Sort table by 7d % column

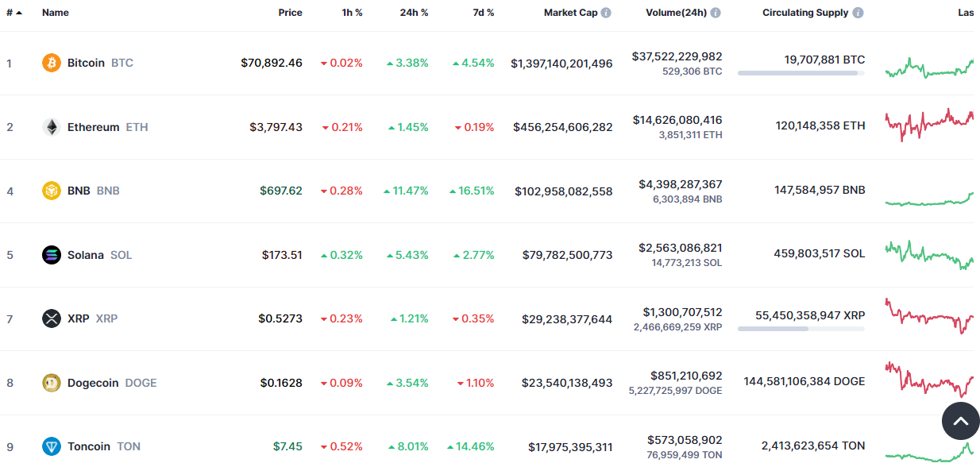pos(483,13)
